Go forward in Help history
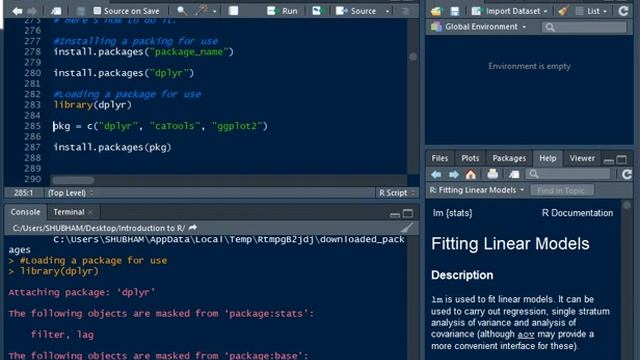This screenshot has height=360, width=640. click(x=454, y=175)
